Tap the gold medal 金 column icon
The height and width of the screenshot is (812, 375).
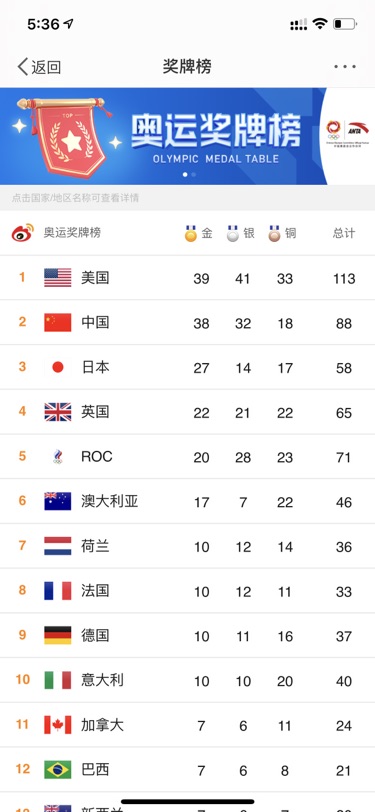191,233
